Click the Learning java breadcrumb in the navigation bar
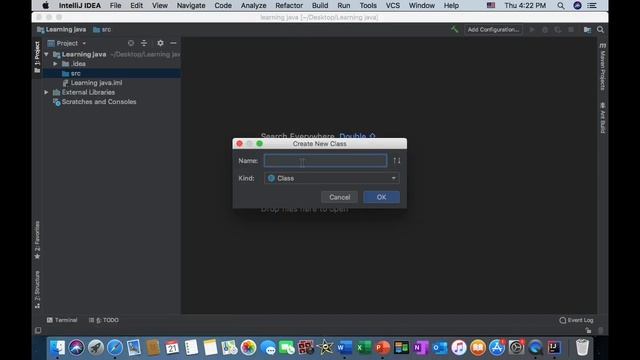The width and height of the screenshot is (640, 360). coord(61,29)
